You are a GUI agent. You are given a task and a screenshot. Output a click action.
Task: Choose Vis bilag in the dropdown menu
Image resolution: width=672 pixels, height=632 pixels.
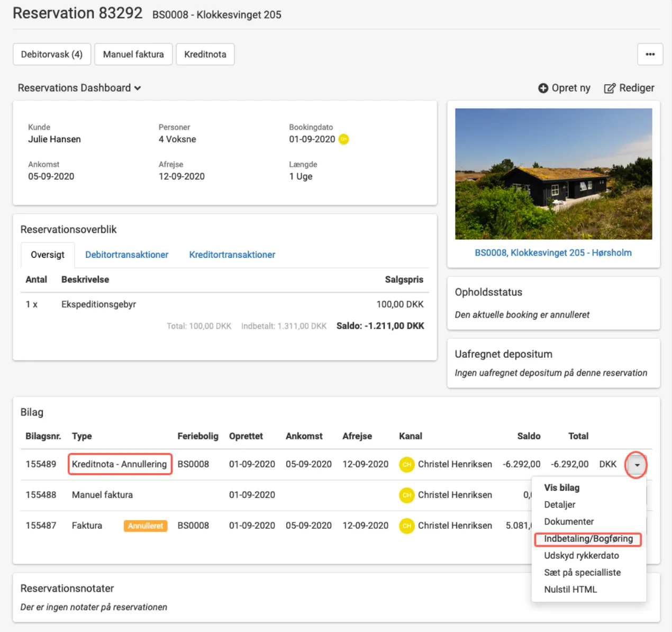pyautogui.click(x=561, y=487)
